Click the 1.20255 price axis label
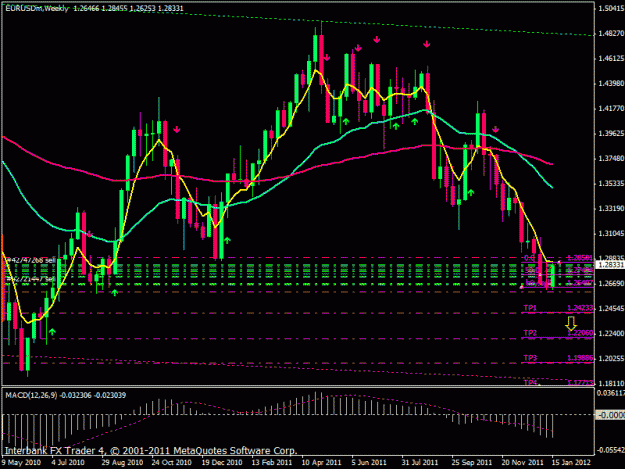Viewport: 625px width, 469px height. [611, 358]
